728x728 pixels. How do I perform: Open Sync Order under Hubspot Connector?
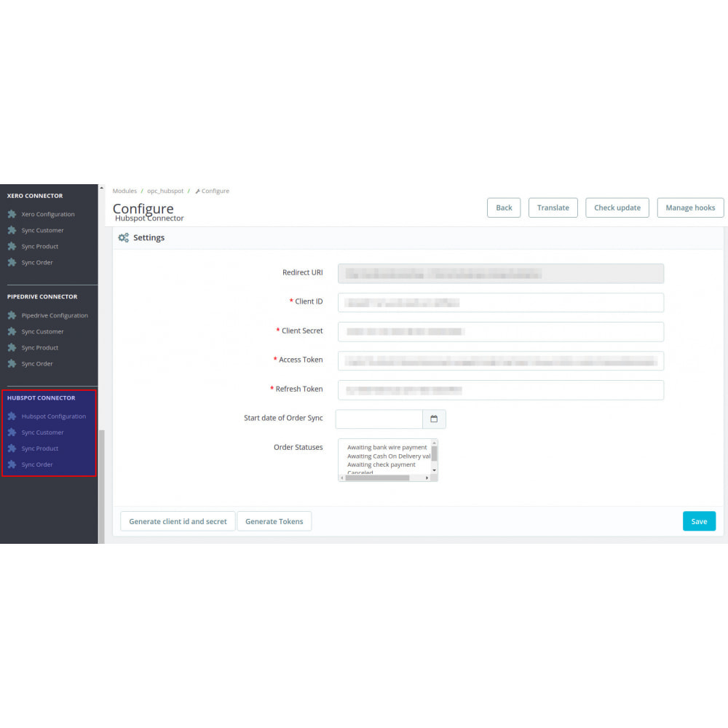37,464
